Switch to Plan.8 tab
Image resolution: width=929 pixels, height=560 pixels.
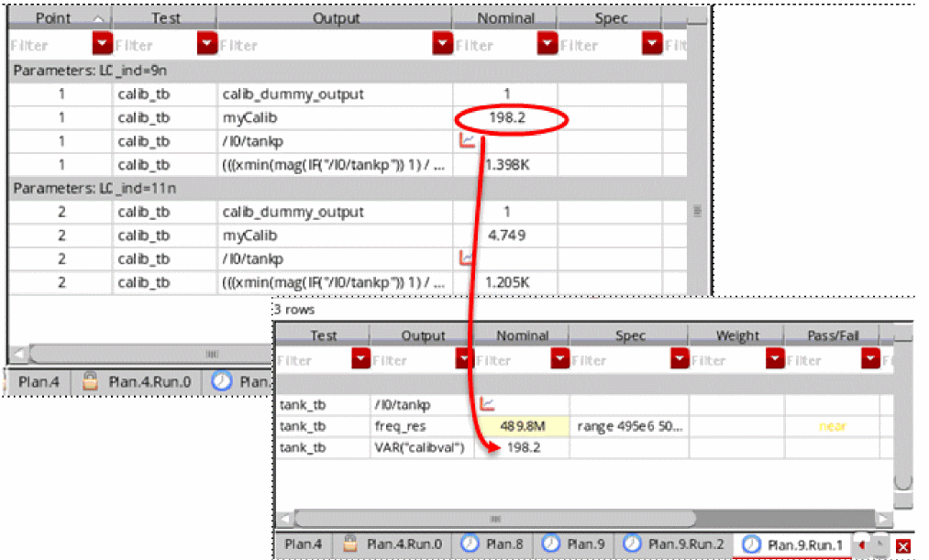(x=492, y=544)
